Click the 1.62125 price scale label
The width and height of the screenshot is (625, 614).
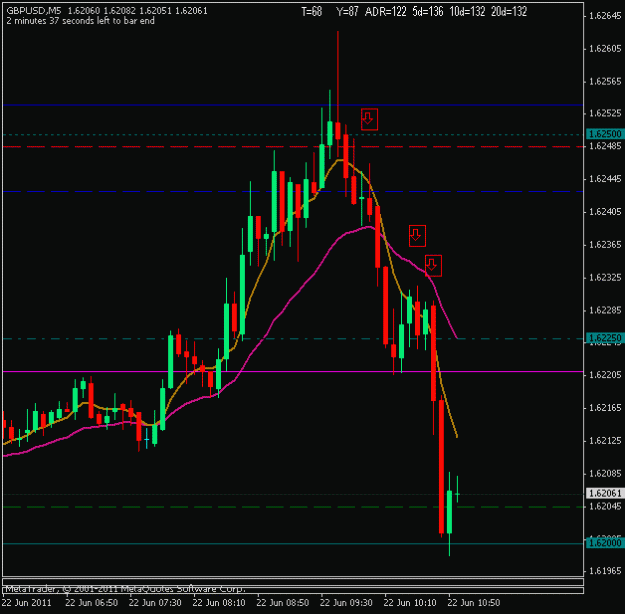click(x=605, y=441)
